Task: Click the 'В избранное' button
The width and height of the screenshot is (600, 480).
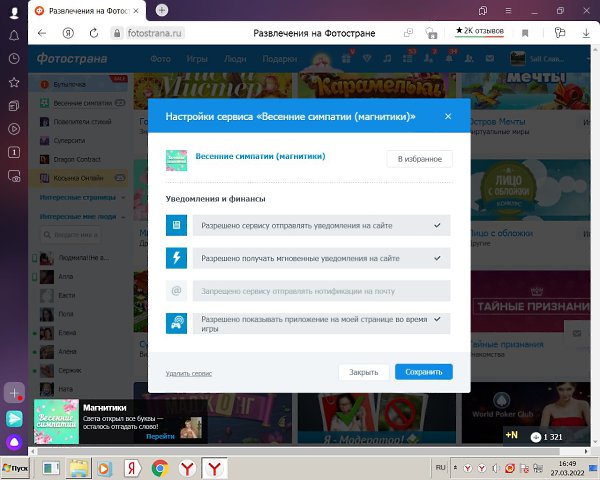Action: 419,158
